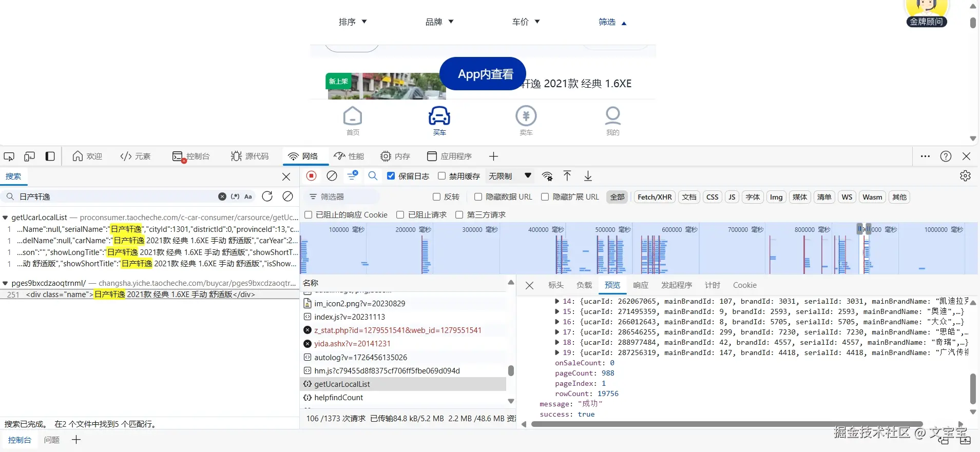The width and height of the screenshot is (980, 452).
Task: Open network settings gear icon
Action: [965, 176]
